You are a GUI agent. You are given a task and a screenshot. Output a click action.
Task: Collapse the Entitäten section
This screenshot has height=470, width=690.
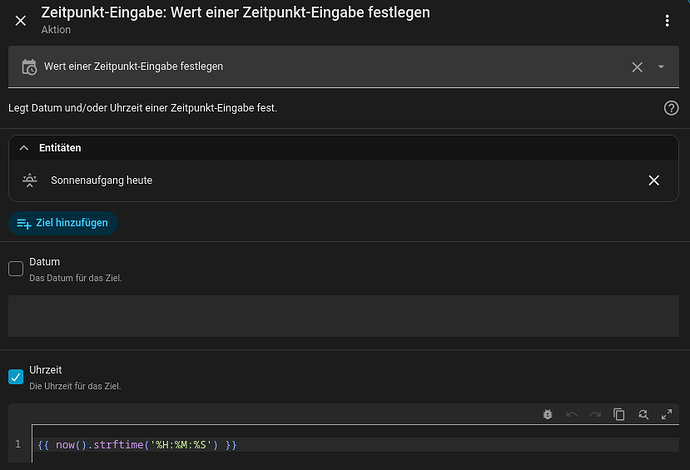pyautogui.click(x=24, y=148)
